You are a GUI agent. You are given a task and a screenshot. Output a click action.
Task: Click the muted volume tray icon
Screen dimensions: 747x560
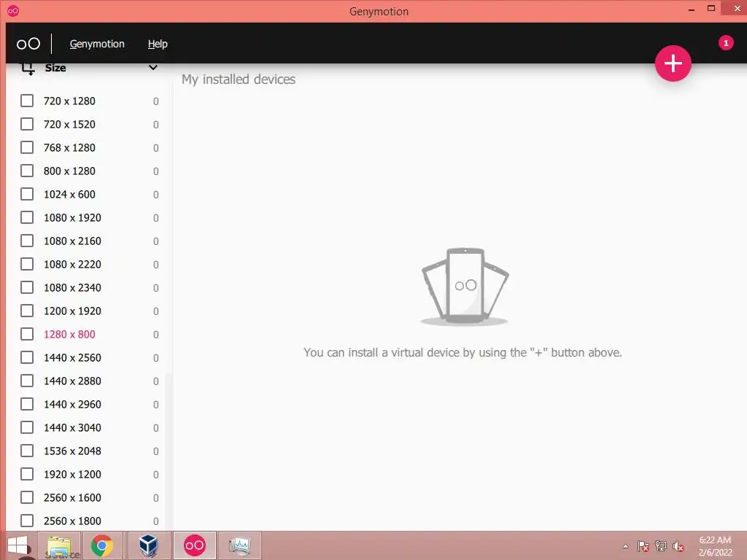678,546
